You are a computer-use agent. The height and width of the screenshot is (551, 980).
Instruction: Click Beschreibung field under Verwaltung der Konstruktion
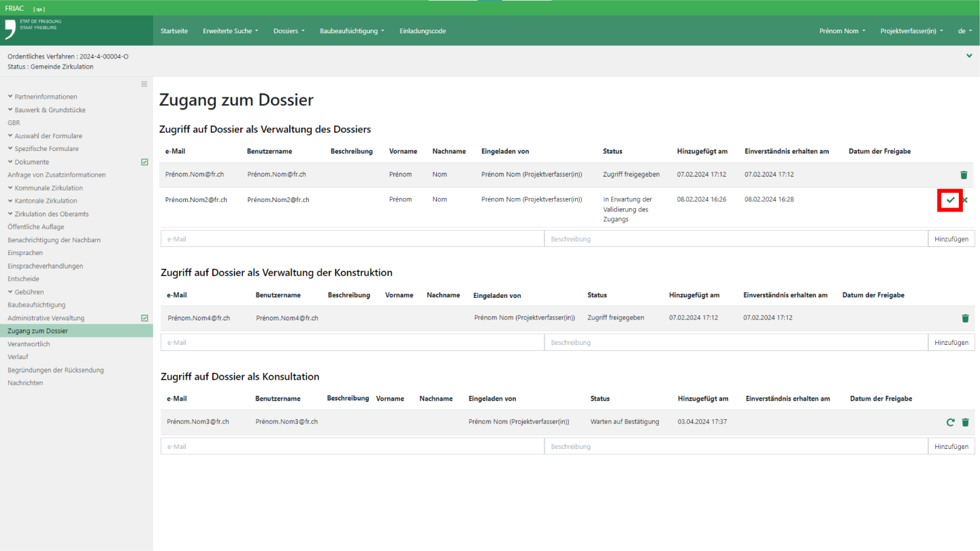(736, 343)
